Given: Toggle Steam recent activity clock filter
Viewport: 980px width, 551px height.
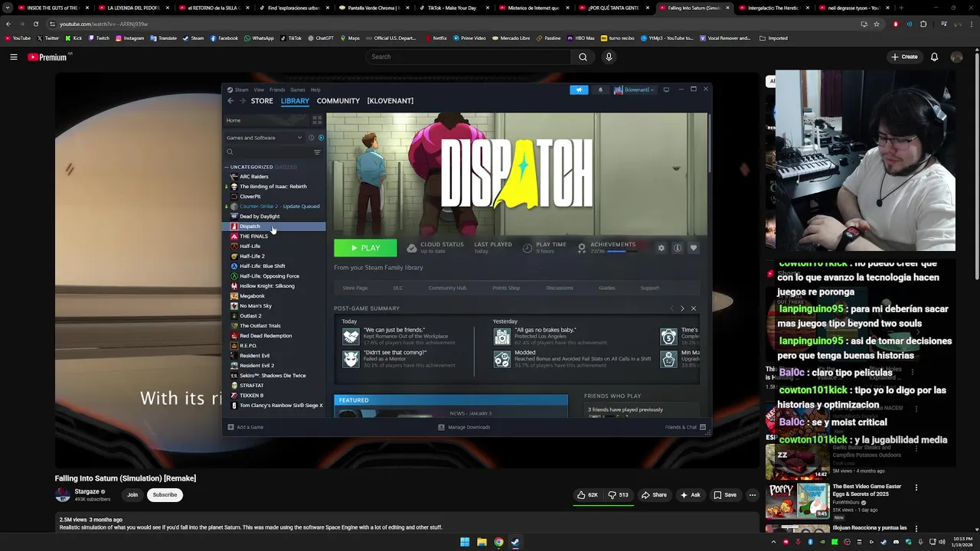Looking at the screenshot, I should point(311,138).
